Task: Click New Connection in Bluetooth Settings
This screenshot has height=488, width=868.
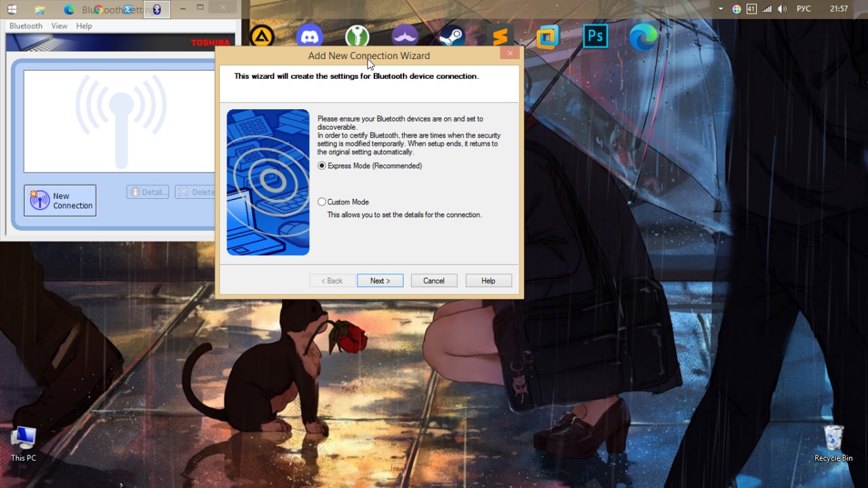Action: pos(60,200)
